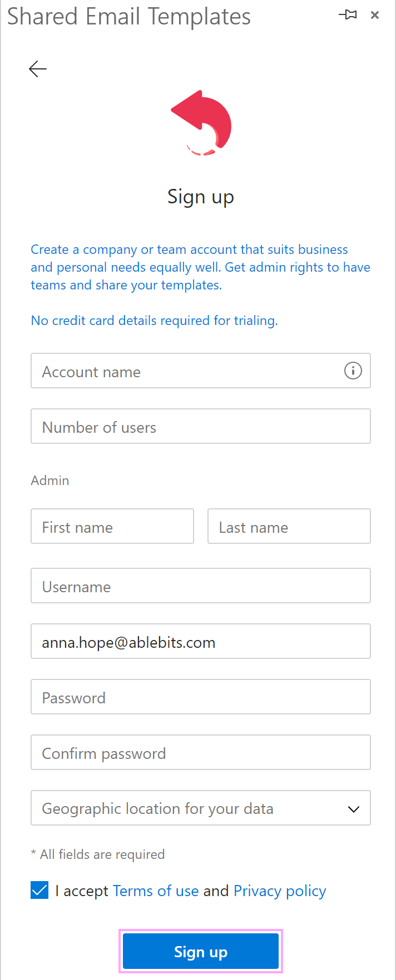396x980 pixels.
Task: Click the Sign up heading
Action: click(x=200, y=197)
